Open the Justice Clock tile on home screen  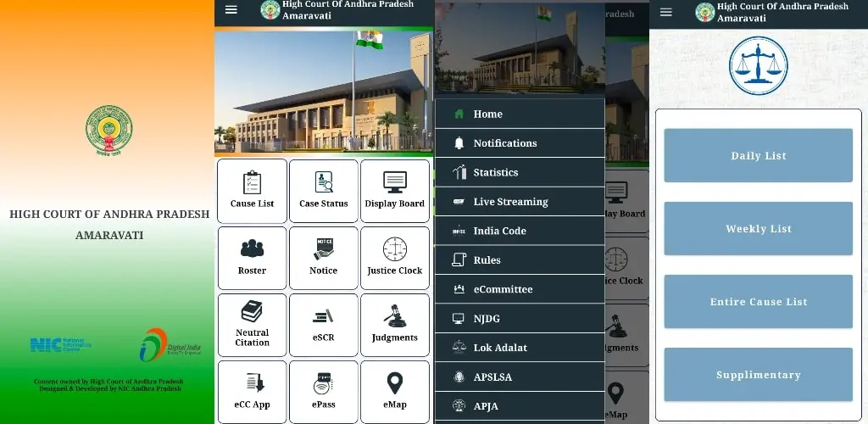[x=395, y=258]
